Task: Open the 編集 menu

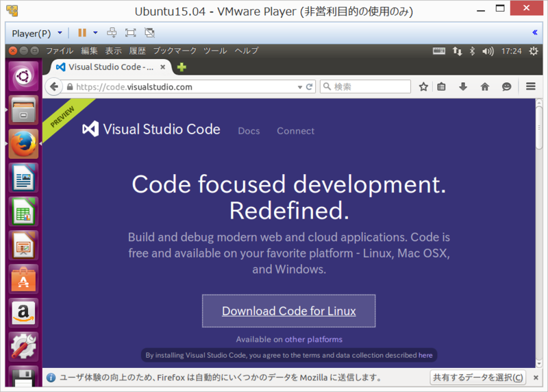Action: click(90, 51)
